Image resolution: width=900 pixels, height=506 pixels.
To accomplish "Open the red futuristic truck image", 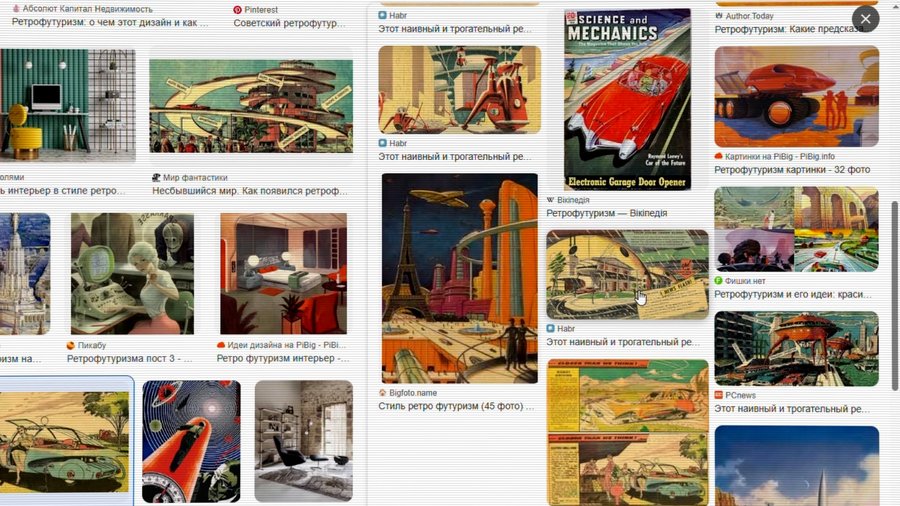I will (x=797, y=97).
